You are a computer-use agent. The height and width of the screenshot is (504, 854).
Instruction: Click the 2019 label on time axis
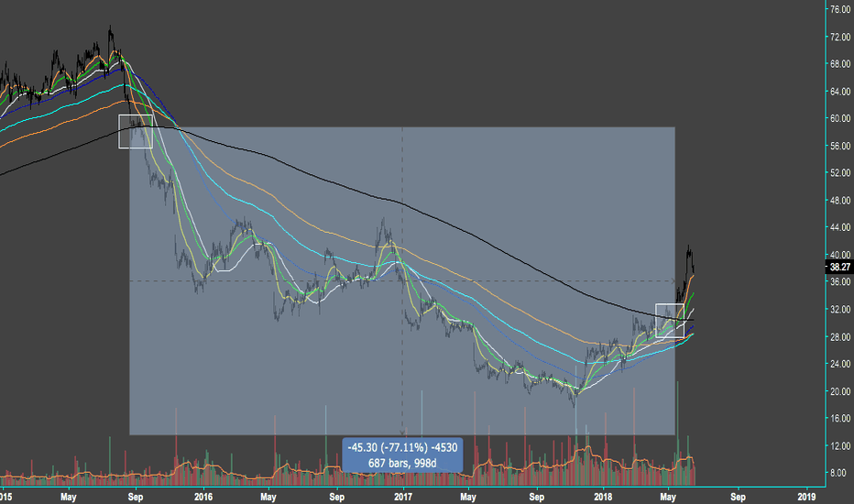click(806, 497)
